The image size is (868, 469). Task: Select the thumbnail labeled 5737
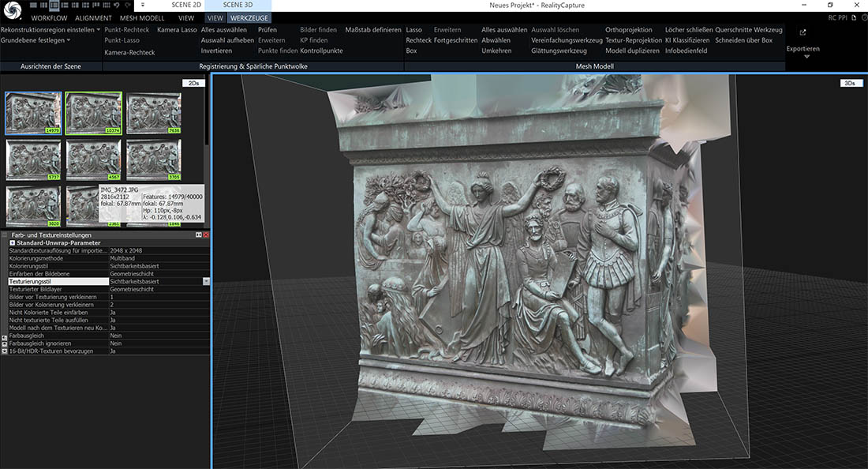tap(33, 159)
